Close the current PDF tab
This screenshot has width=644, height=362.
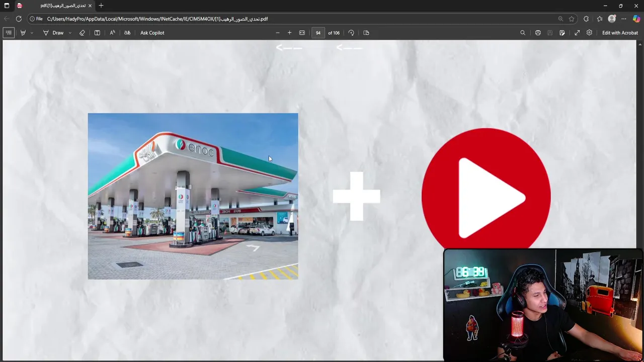tap(91, 6)
